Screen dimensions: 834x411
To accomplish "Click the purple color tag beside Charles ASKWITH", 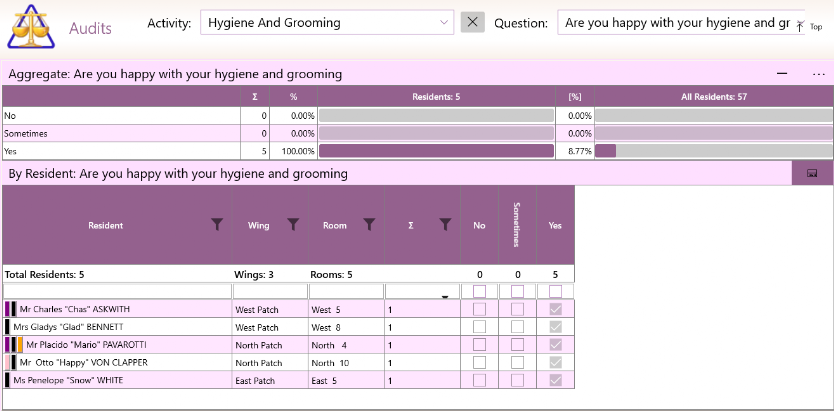I will 7,309.
